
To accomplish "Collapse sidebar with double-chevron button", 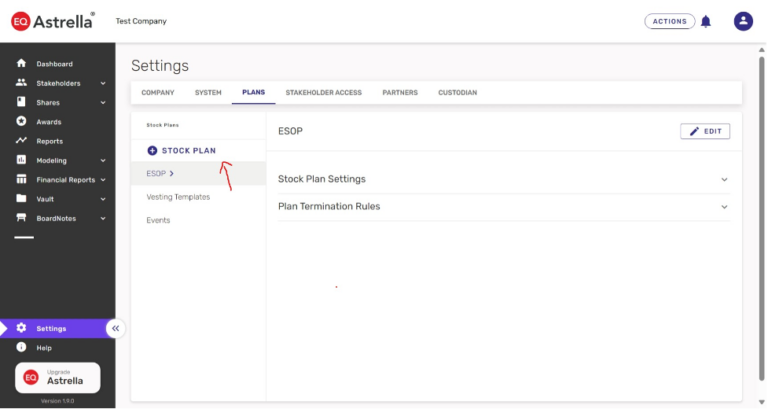I will [116, 328].
